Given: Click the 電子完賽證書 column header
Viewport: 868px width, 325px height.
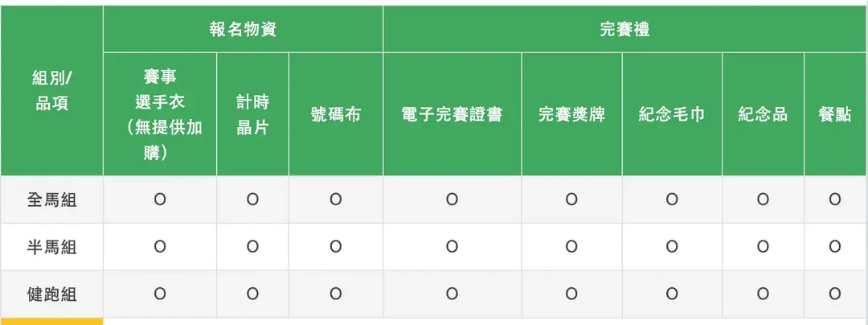Looking at the screenshot, I should click(x=452, y=114).
